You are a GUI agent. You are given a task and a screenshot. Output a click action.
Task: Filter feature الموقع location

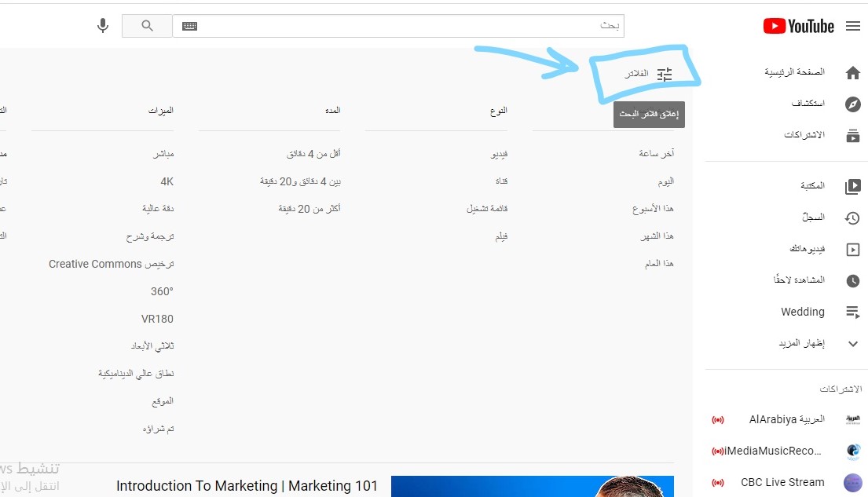pos(162,401)
